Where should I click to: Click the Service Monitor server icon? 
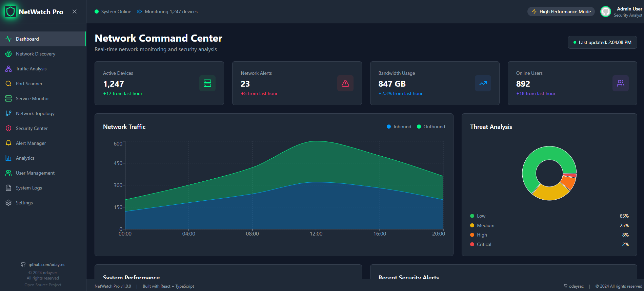tap(8, 98)
